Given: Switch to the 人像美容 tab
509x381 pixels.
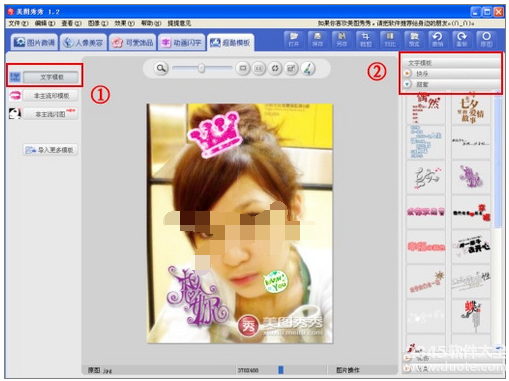Looking at the screenshot, I should pyautogui.click(x=83, y=42).
